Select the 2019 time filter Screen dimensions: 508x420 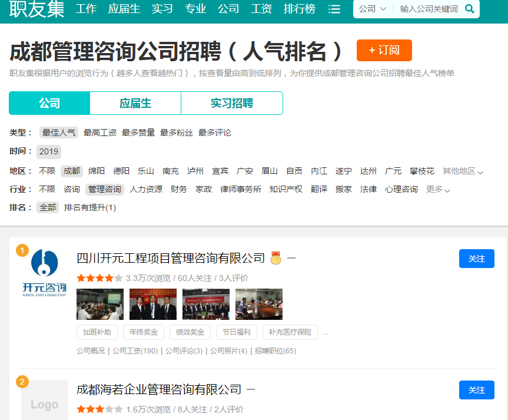[x=49, y=151]
